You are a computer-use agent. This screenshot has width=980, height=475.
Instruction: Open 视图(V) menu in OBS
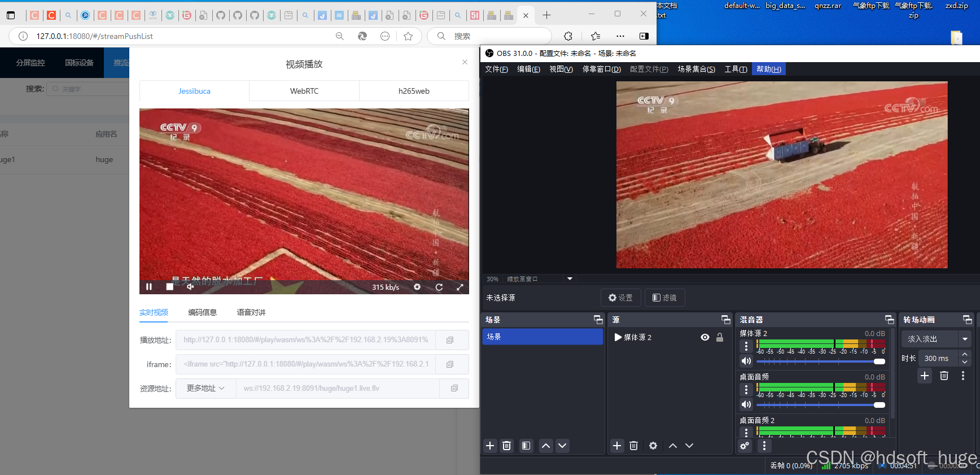pos(561,69)
